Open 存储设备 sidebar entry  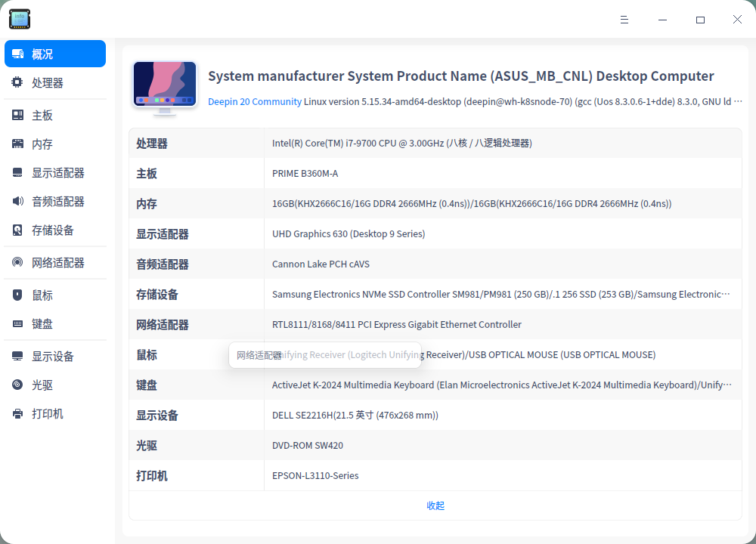(x=55, y=230)
